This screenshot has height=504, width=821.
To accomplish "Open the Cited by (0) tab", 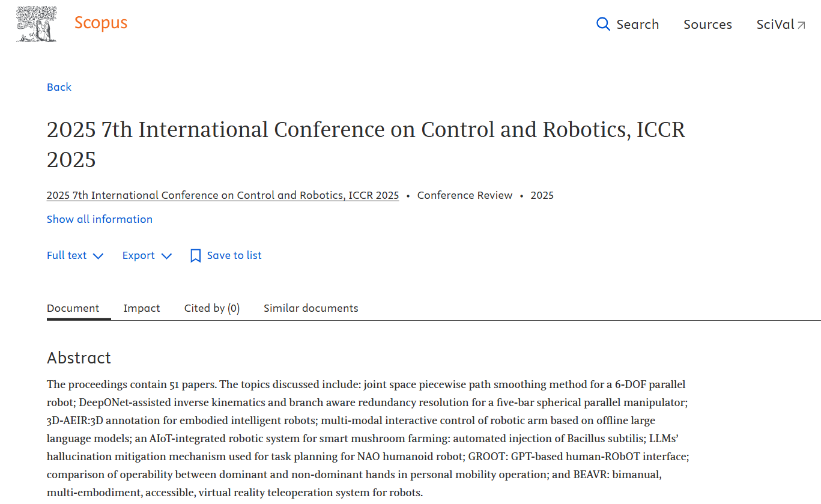I will point(211,308).
